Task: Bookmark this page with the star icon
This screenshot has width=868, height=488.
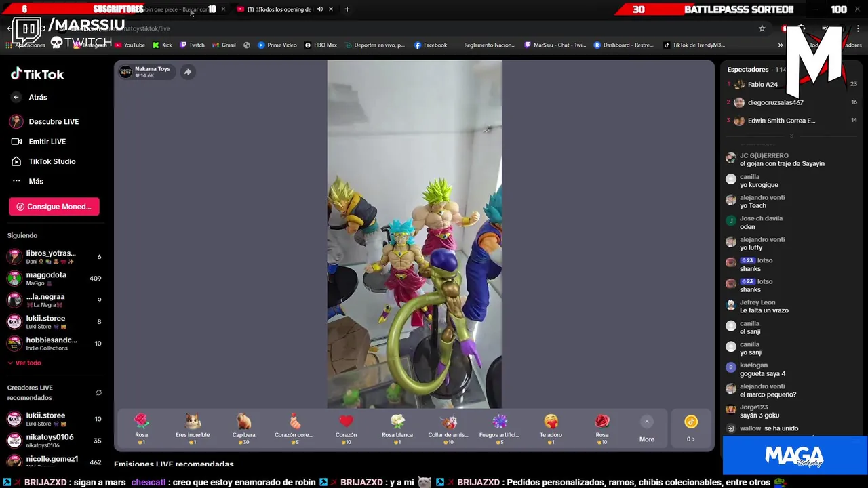Action: 762,28
